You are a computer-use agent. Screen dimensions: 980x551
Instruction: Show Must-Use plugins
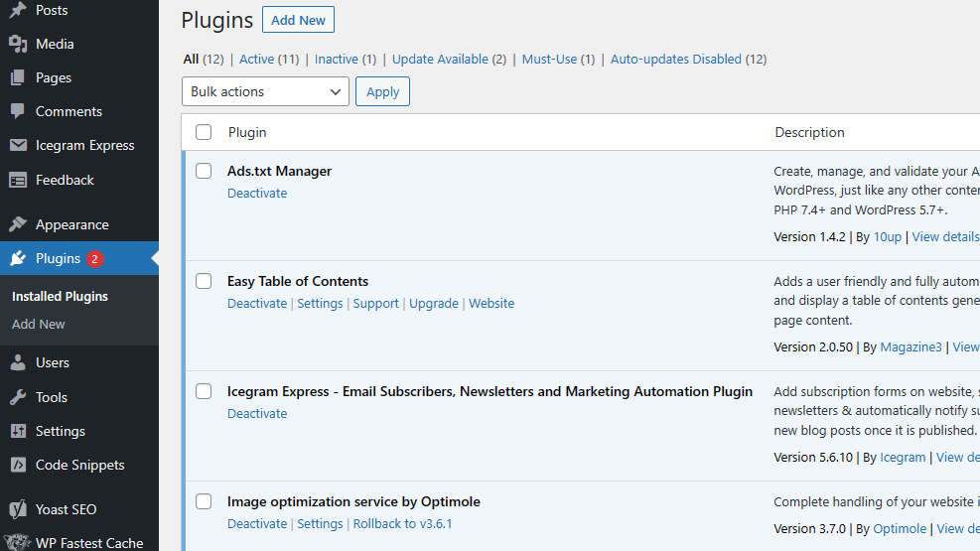coord(549,59)
